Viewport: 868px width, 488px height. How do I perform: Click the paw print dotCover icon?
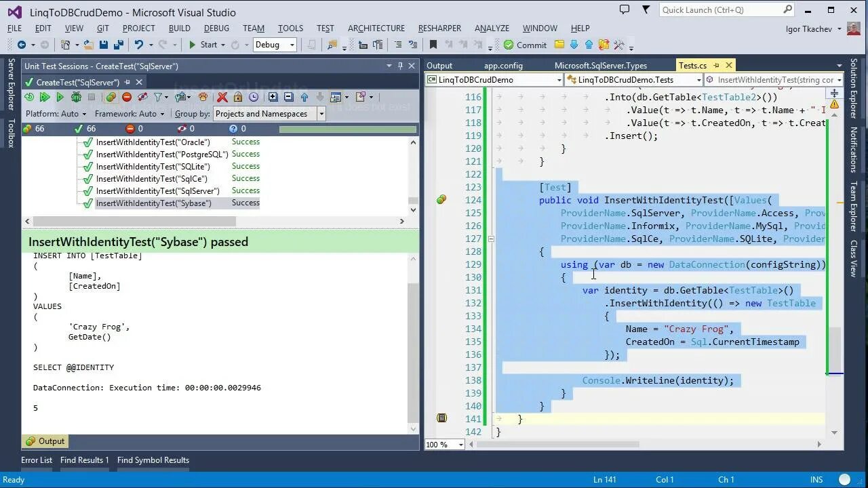203,97
